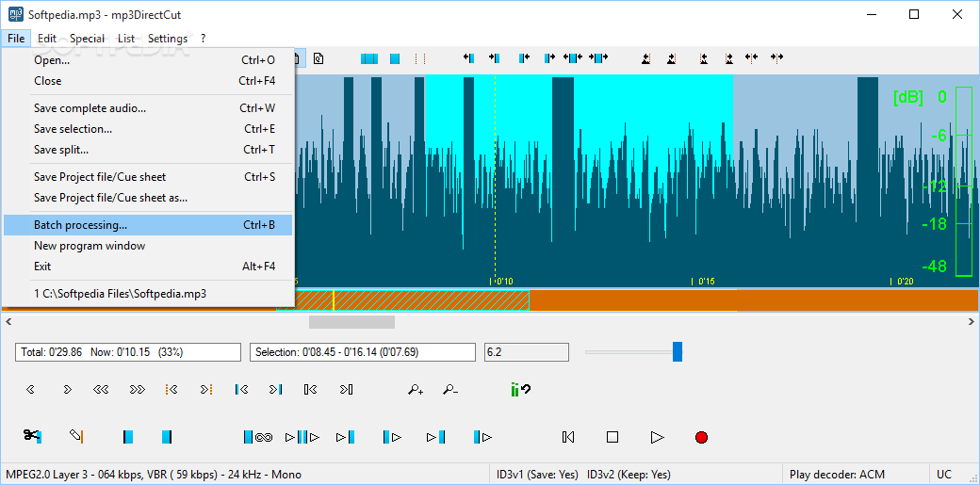Viewport: 980px width, 485px height.
Task: Click the rewind-to-start playback button
Action: tap(568, 437)
